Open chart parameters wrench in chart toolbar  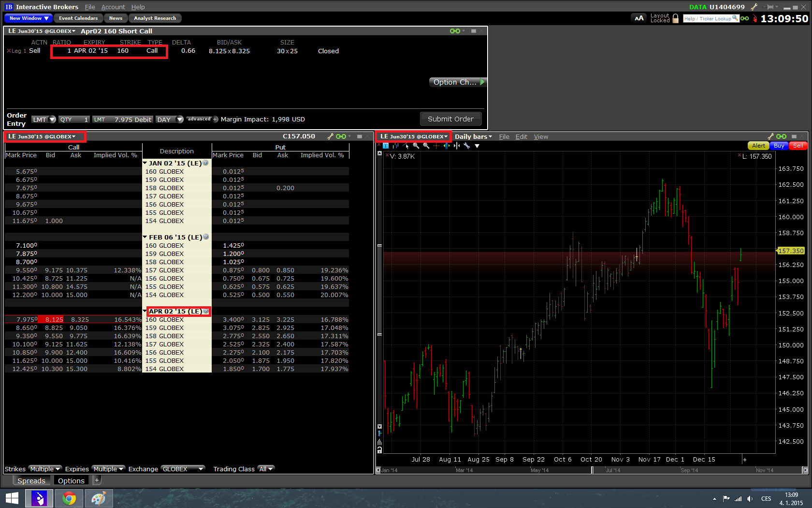coord(467,146)
